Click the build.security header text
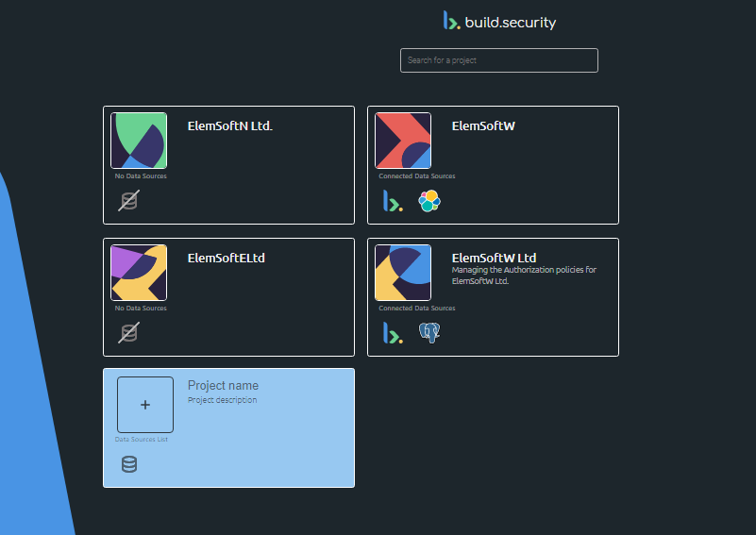 (x=510, y=23)
